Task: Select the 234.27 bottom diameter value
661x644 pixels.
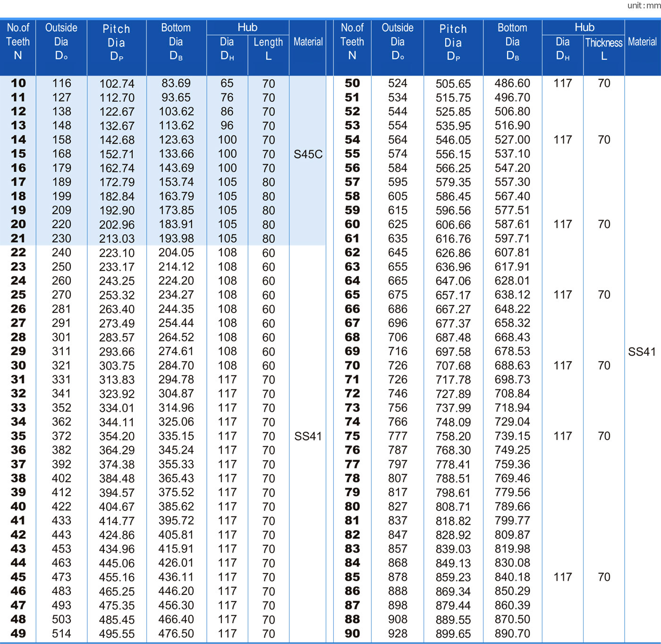Action: tap(176, 295)
